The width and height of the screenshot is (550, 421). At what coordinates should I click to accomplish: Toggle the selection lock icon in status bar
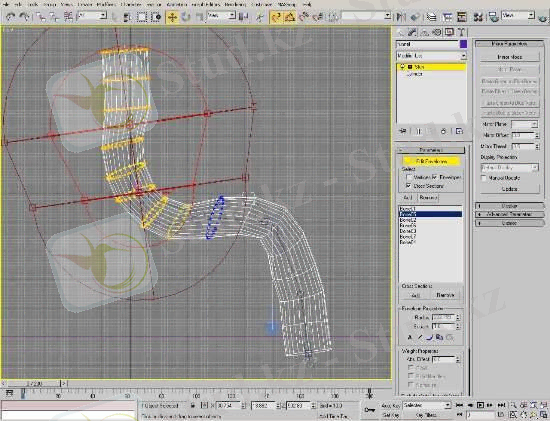[x=193, y=405]
